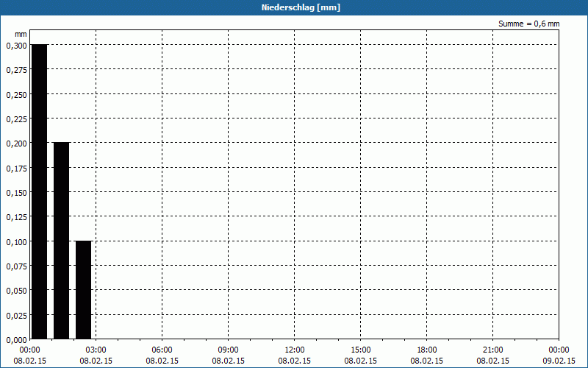Click the 0,175 y-axis value
The width and height of the screenshot is (588, 368).
coord(17,169)
